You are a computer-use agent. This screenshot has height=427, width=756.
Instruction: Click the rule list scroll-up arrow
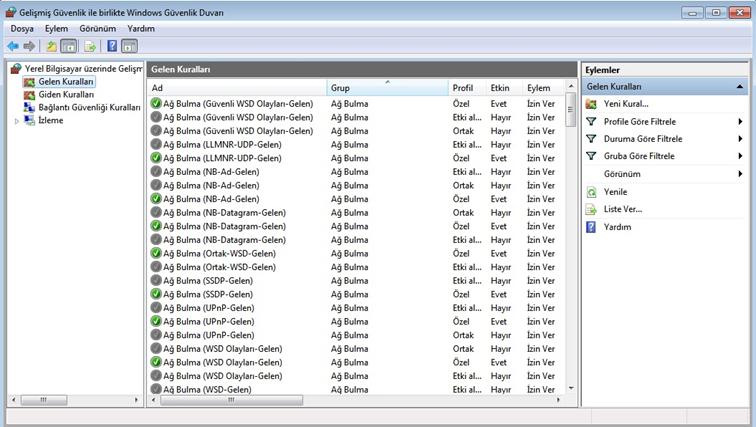point(571,86)
